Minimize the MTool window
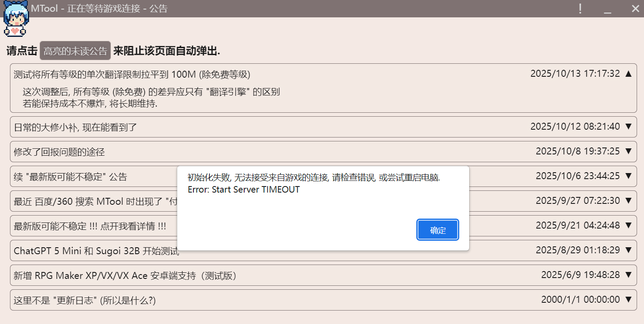Viewport: 644px width, 324px height. click(x=607, y=9)
